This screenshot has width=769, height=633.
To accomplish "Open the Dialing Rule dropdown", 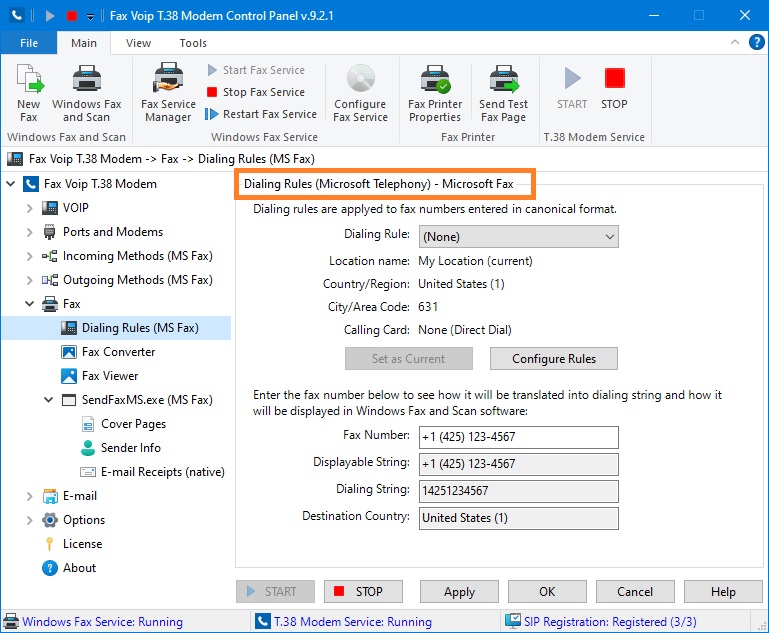I will (x=518, y=237).
